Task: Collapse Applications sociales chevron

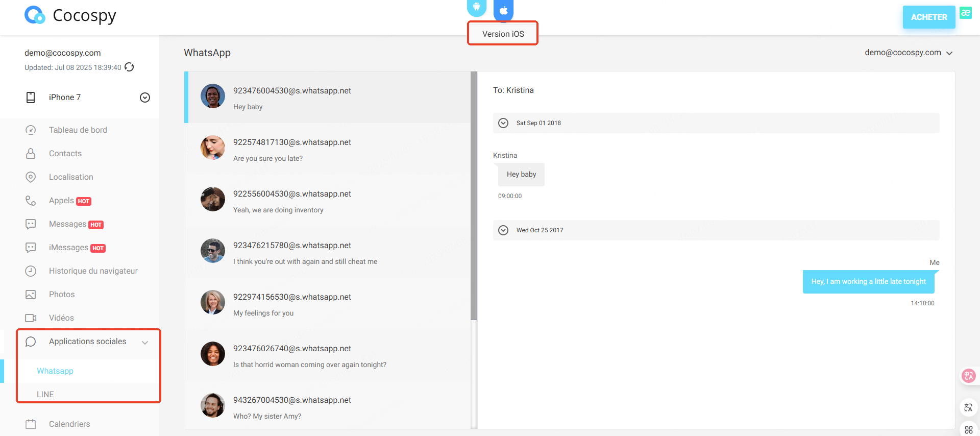Action: (x=145, y=342)
